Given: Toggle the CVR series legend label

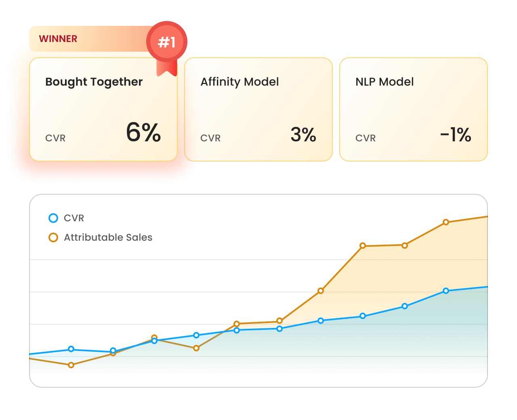Looking at the screenshot, I should pyautogui.click(x=74, y=218).
